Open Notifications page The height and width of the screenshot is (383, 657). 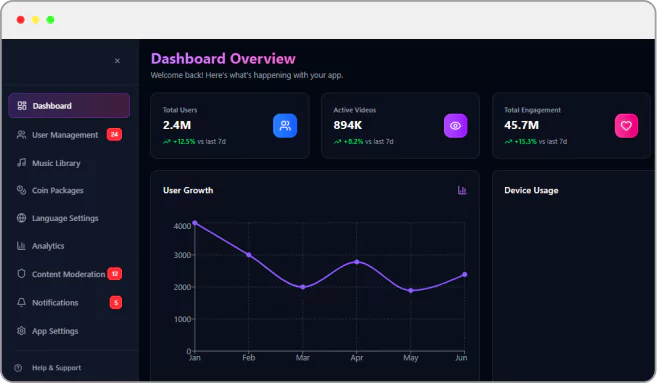69,302
